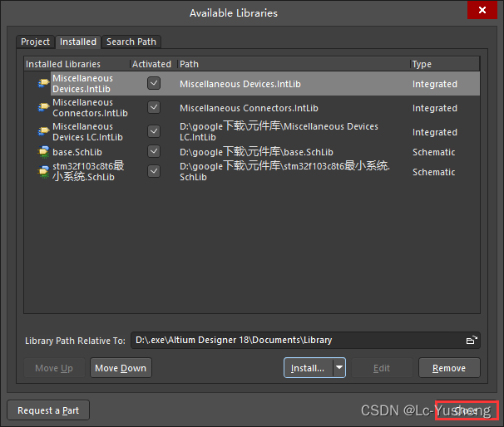
Task: Click the browse folder icon in library path
Action: coord(472,341)
